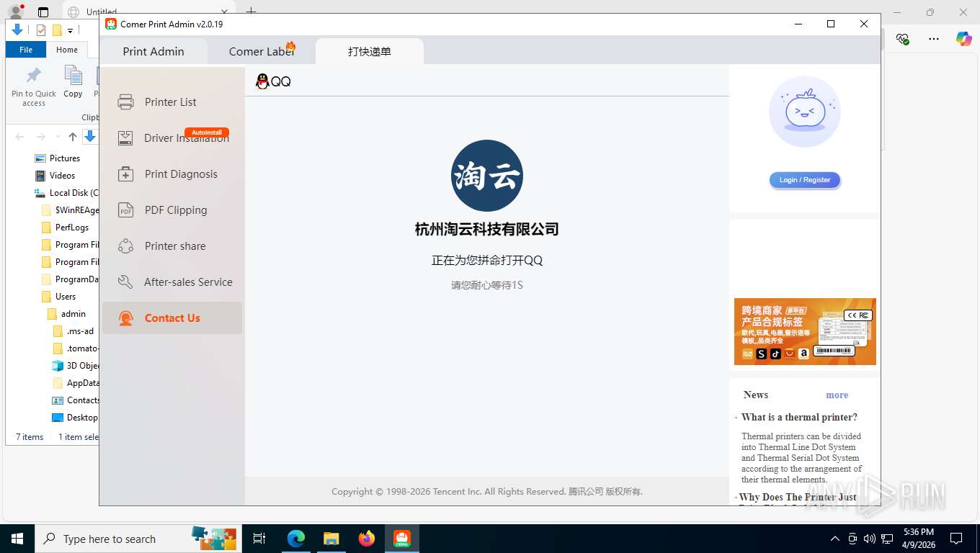Open the File tab in File Explorer
The width and height of the screenshot is (980, 553).
[x=26, y=50]
